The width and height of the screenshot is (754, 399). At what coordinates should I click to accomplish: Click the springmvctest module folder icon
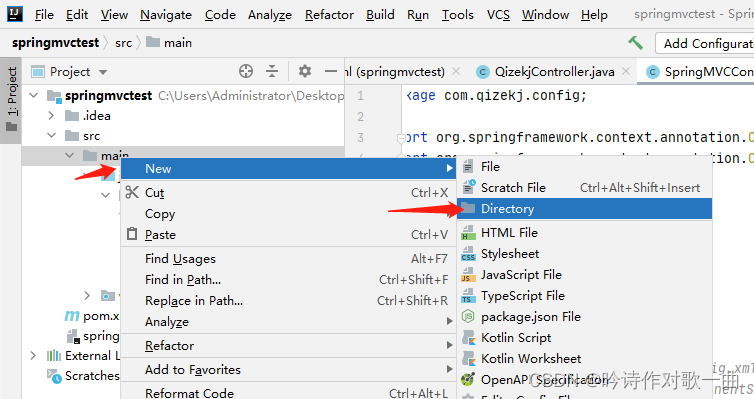54,96
